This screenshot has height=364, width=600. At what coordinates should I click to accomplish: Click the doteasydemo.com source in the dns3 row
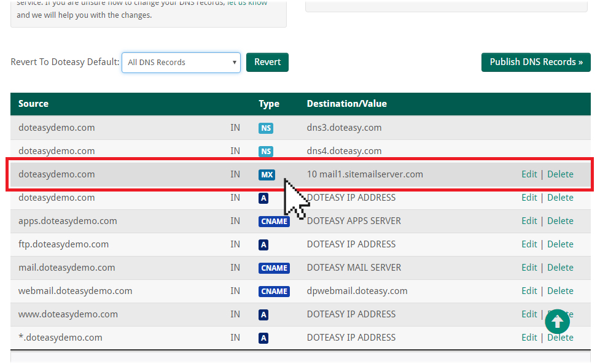(x=56, y=128)
